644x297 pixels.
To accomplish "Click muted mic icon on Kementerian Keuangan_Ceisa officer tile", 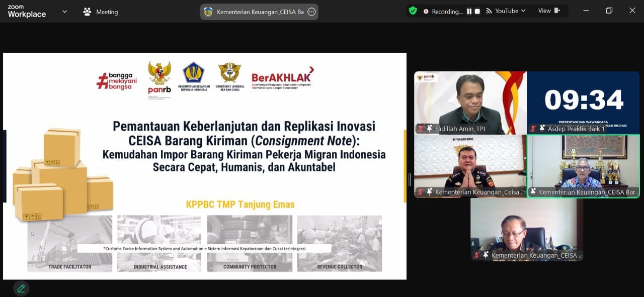I will click(x=420, y=192).
